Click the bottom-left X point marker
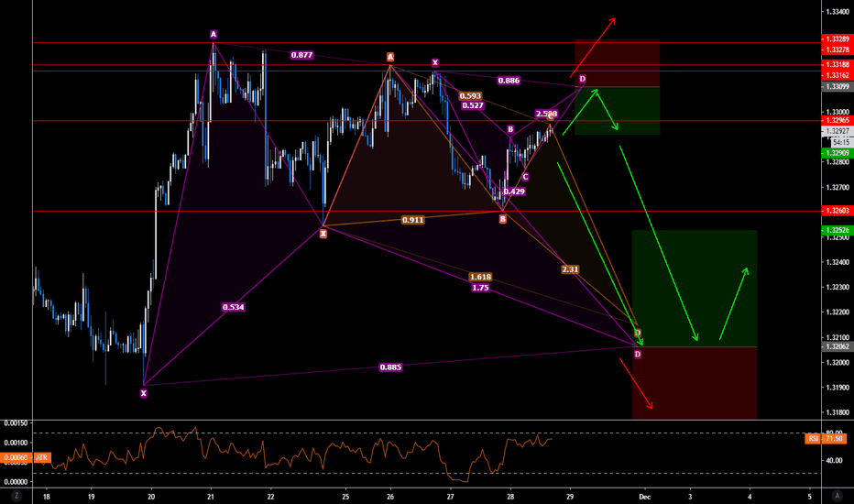854x504 pixels. pos(144,393)
